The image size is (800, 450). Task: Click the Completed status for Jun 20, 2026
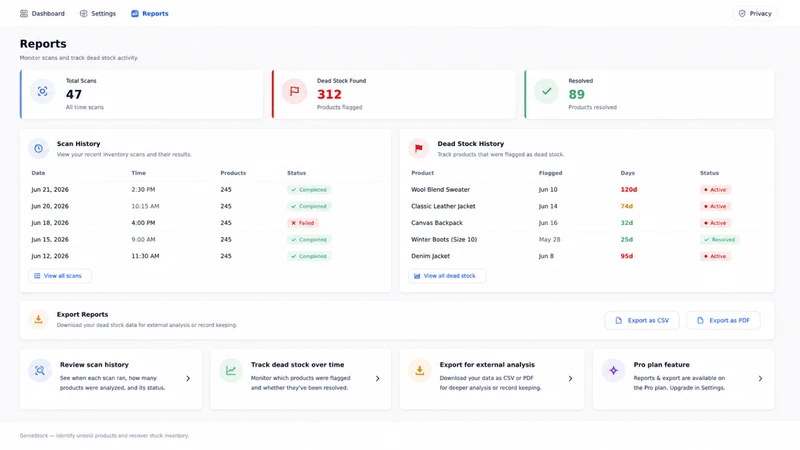[309, 207]
